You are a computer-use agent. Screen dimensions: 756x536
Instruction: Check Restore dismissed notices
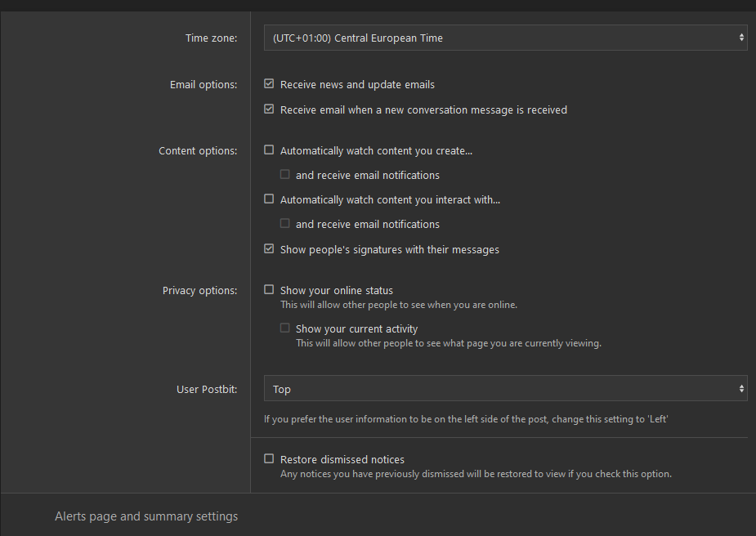[269, 459]
